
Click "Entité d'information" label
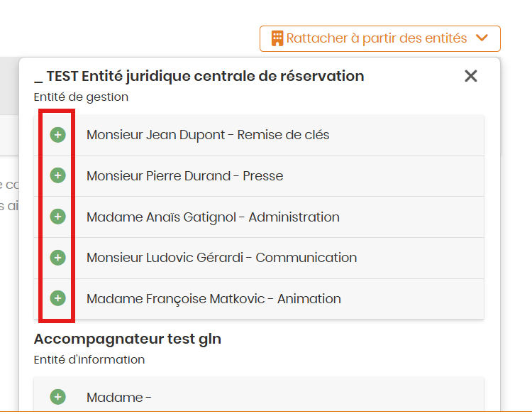pos(89,359)
